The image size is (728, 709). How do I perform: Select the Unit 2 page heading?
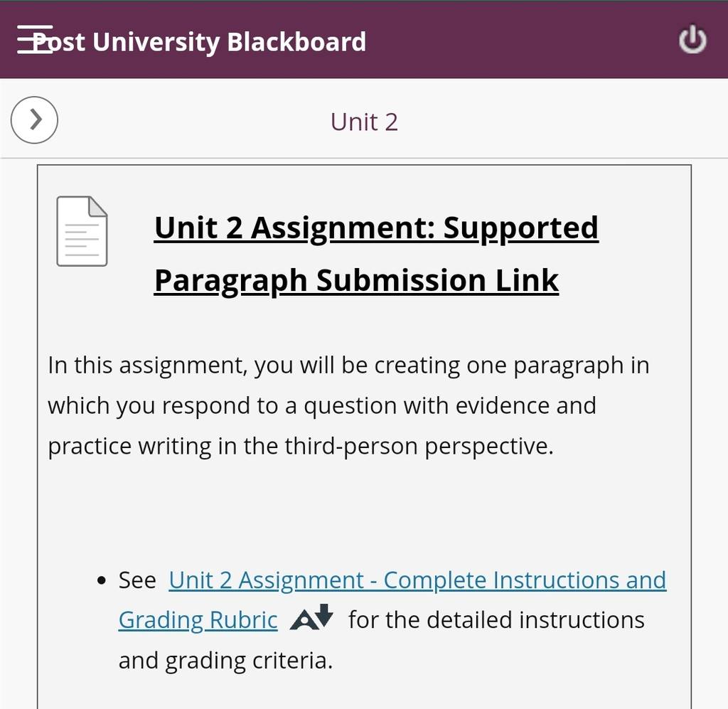coord(364,122)
